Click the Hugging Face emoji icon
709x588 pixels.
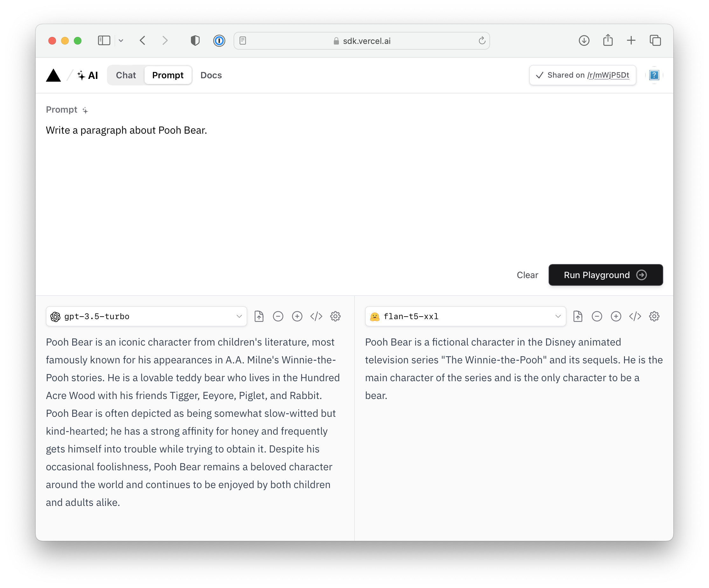(x=375, y=317)
